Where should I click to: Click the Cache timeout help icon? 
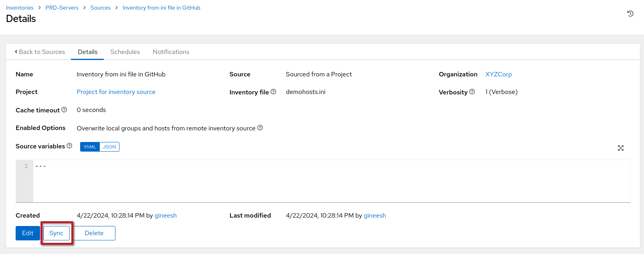pyautogui.click(x=64, y=110)
